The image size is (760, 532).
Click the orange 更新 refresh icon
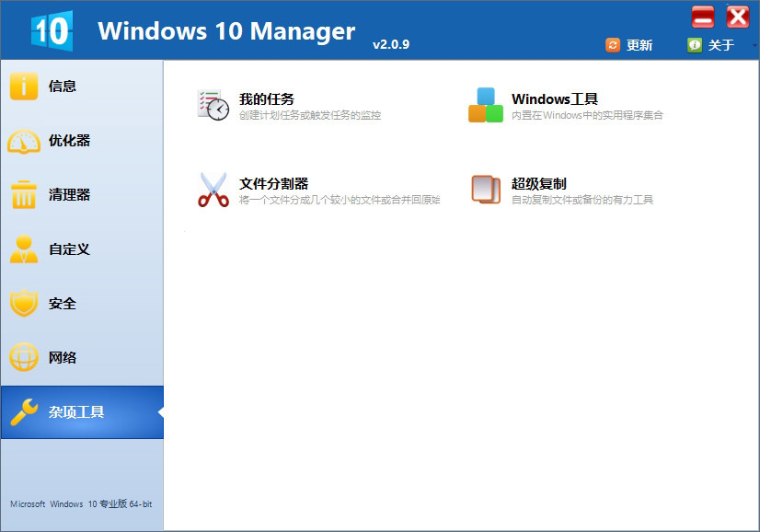613,45
